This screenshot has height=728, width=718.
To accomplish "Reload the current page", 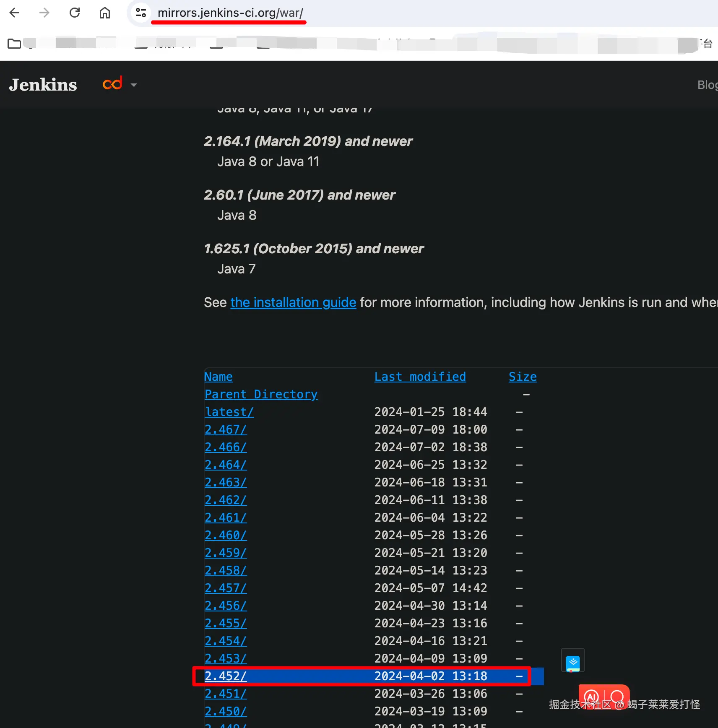I will 75,13.
